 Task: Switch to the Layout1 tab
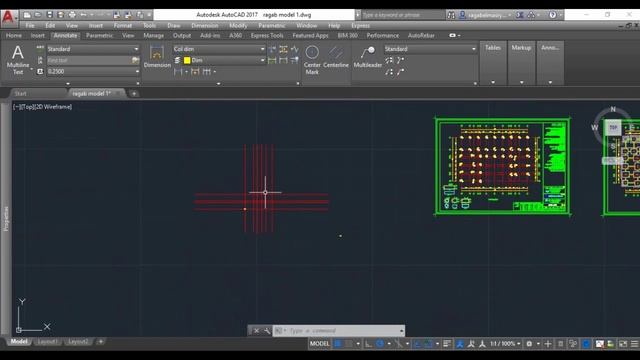[47, 342]
